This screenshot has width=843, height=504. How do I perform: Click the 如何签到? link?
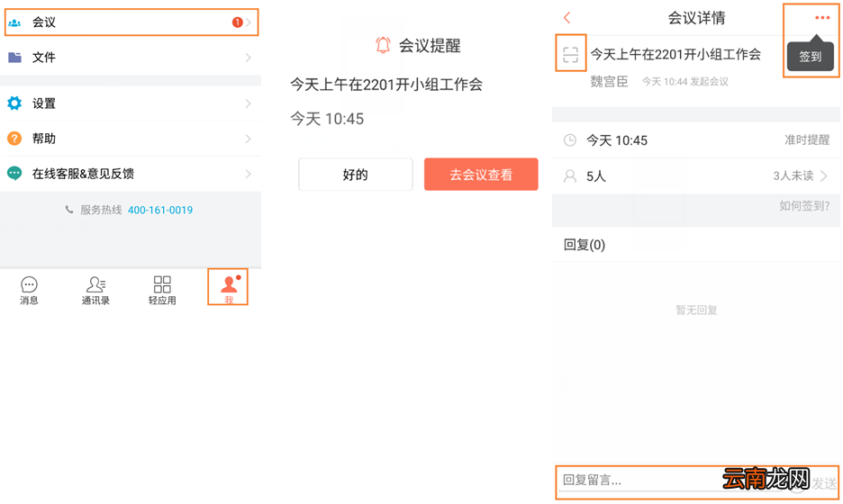click(x=804, y=206)
